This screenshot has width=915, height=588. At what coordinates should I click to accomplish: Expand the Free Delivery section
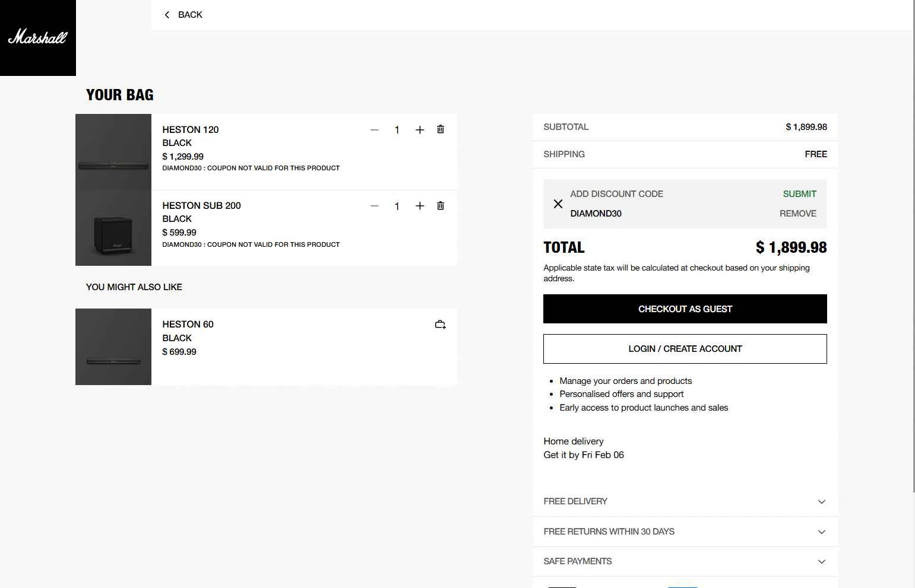point(685,501)
